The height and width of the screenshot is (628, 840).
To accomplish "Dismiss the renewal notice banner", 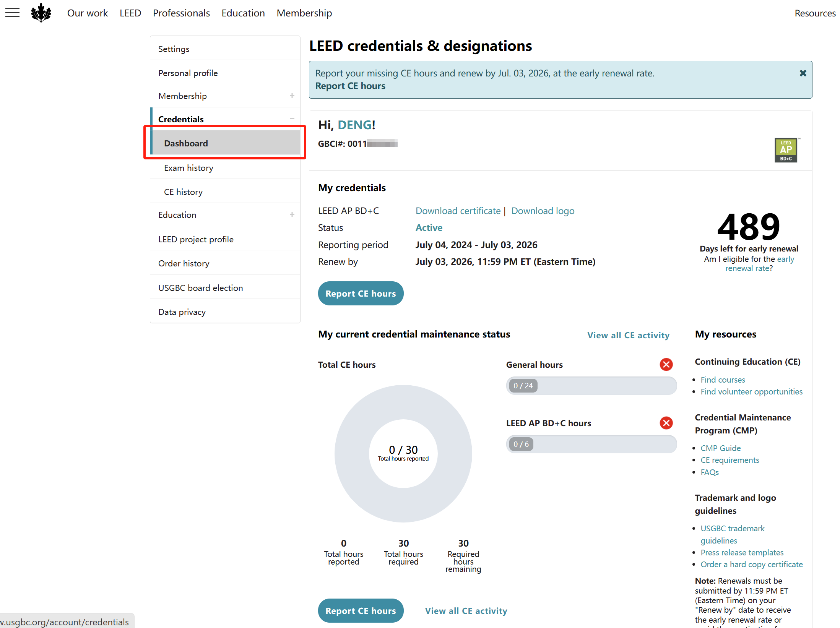I will click(803, 73).
